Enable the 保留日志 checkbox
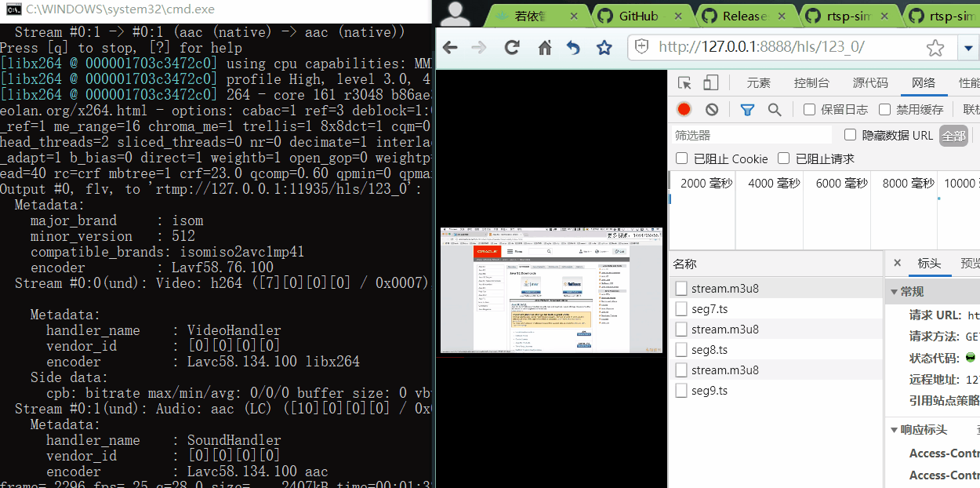980x488 pixels. pos(810,110)
